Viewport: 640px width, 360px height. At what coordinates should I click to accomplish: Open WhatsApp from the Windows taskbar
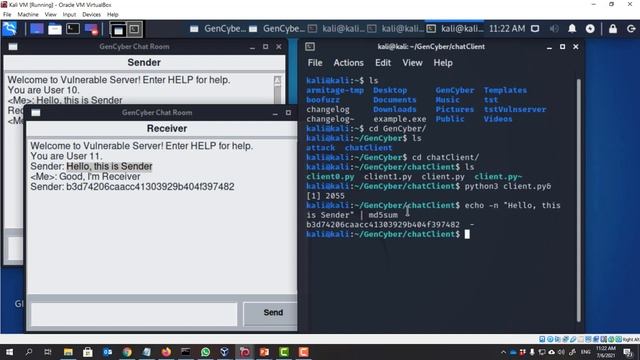coord(205,352)
